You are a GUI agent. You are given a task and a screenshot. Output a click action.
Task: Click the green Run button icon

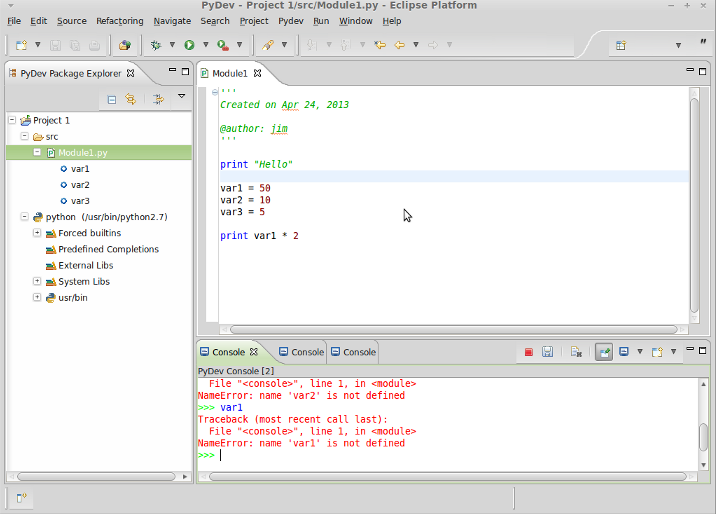pyautogui.click(x=189, y=45)
